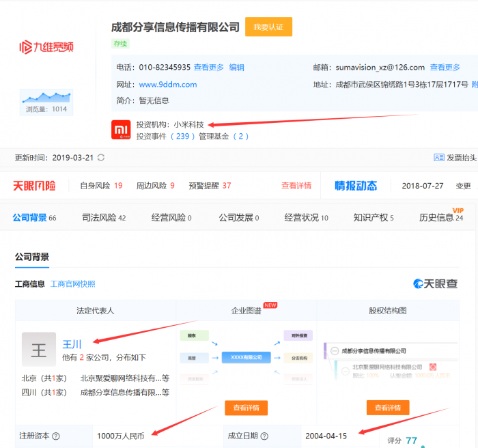Switch to the 司法风险 tab

104,217
